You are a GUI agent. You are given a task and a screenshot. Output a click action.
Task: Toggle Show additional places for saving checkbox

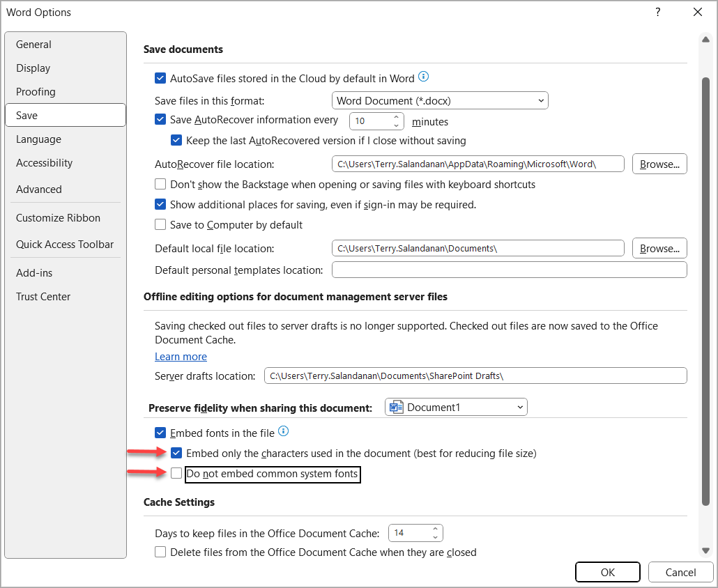tap(160, 205)
